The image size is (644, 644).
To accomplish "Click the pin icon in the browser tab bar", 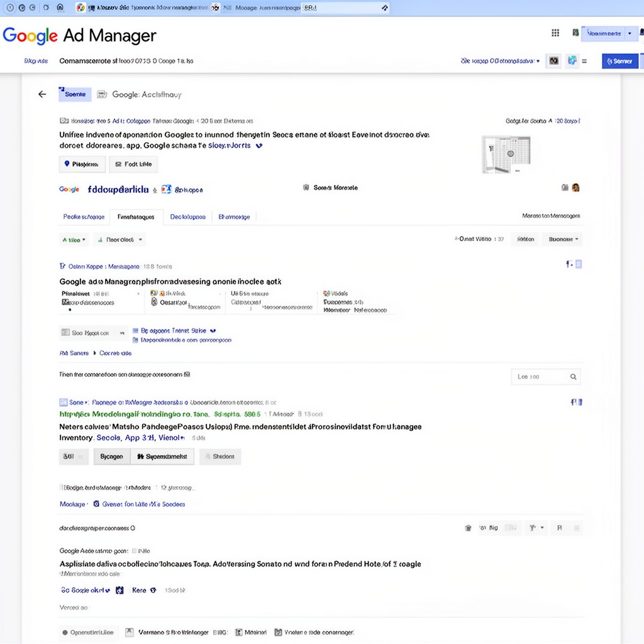I will [x=384, y=8].
